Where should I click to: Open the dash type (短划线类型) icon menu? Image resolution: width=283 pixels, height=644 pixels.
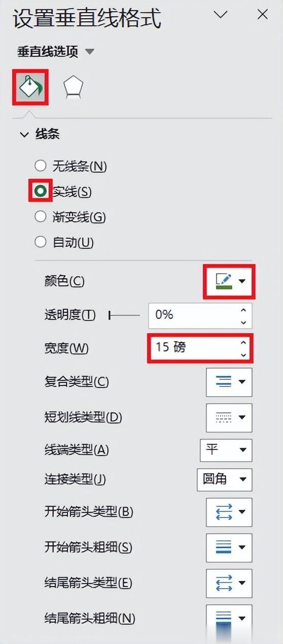pyautogui.click(x=229, y=417)
